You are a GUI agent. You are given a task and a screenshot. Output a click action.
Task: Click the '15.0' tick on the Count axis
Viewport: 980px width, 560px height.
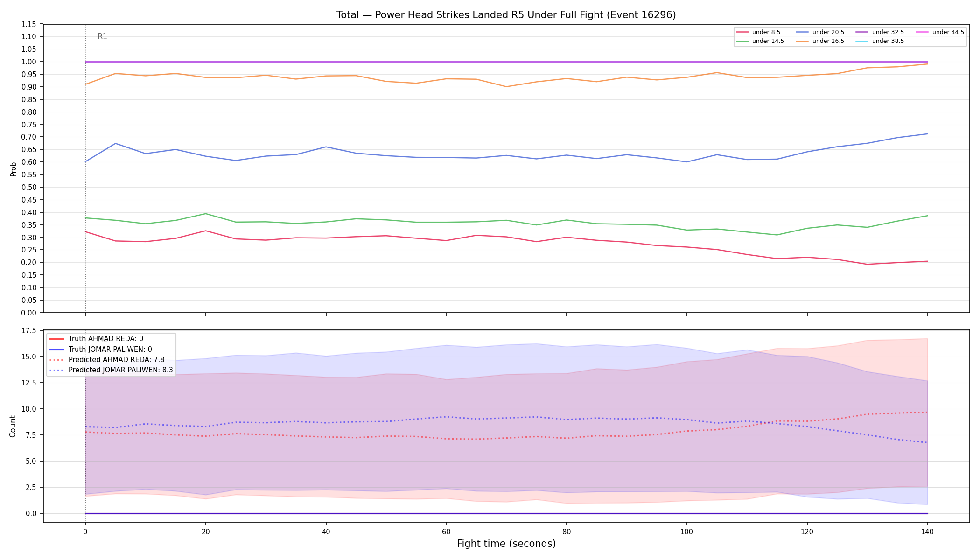pyautogui.click(x=29, y=357)
